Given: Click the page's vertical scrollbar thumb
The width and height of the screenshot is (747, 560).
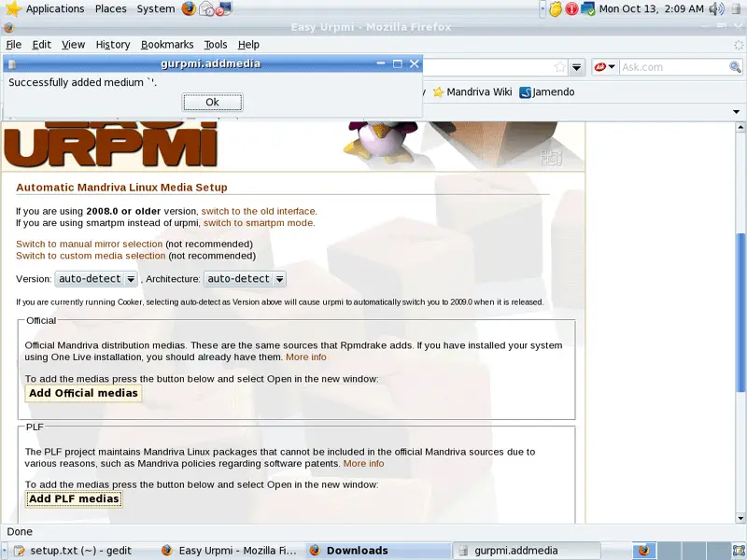Looking at the screenshot, I should pyautogui.click(x=740, y=313).
